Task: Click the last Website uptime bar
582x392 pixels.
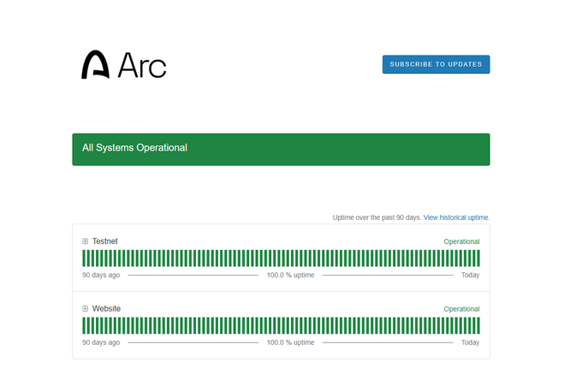Action: coord(478,325)
